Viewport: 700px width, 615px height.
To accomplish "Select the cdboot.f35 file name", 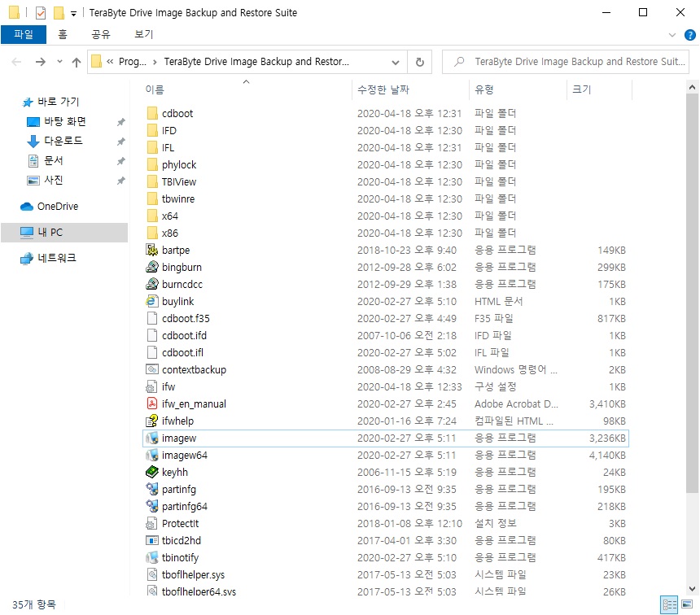I will coord(186,319).
